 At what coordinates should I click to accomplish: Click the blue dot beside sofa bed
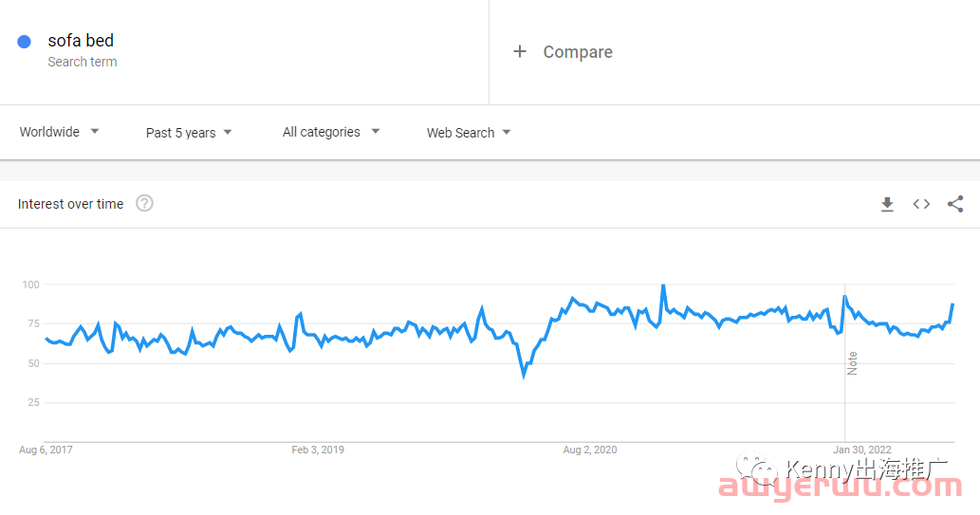click(x=25, y=42)
